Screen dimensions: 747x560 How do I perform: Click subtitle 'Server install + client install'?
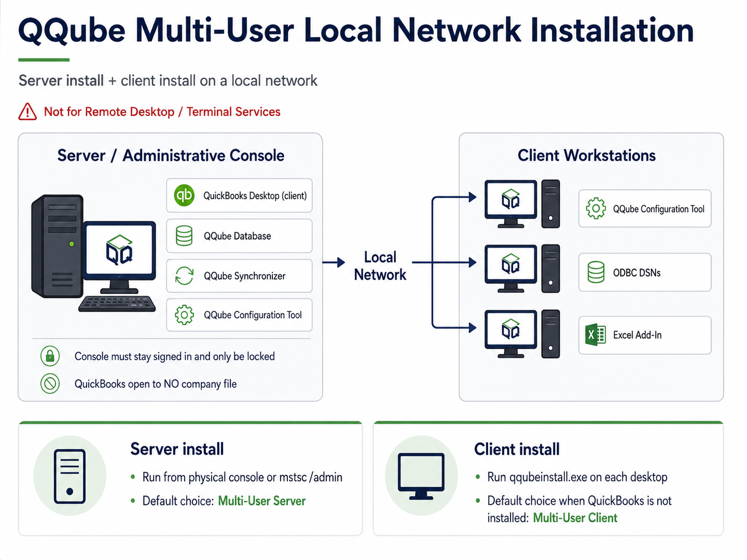tap(168, 80)
